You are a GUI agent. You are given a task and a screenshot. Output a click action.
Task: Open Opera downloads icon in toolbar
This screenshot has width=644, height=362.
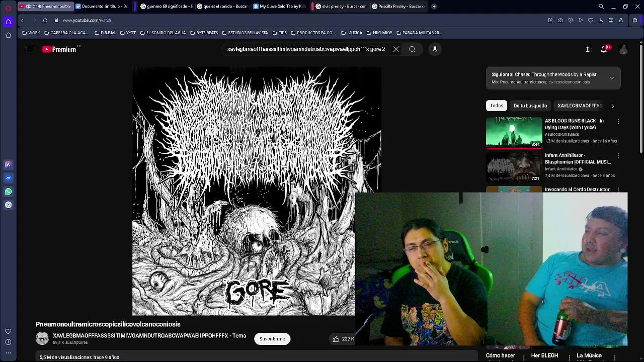coord(601,20)
